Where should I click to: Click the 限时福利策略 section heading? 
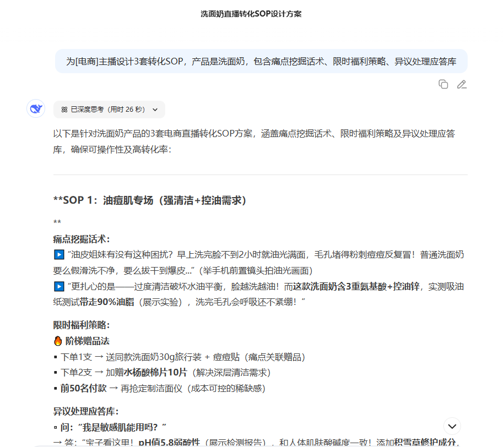coord(76,325)
